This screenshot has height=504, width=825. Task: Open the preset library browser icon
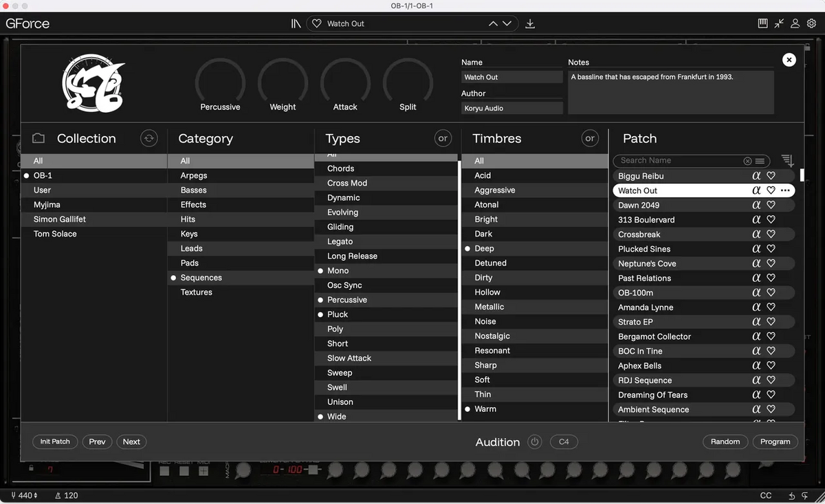296,23
